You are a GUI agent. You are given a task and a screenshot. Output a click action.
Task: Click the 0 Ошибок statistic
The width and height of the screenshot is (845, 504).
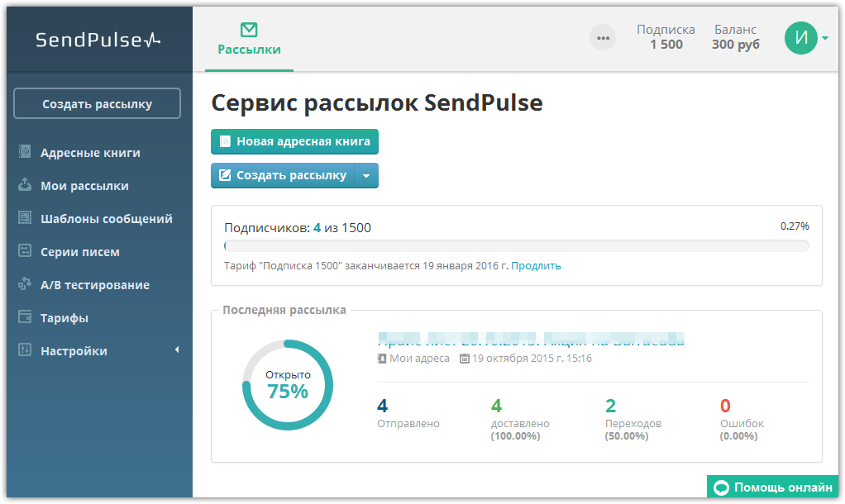[x=742, y=420]
